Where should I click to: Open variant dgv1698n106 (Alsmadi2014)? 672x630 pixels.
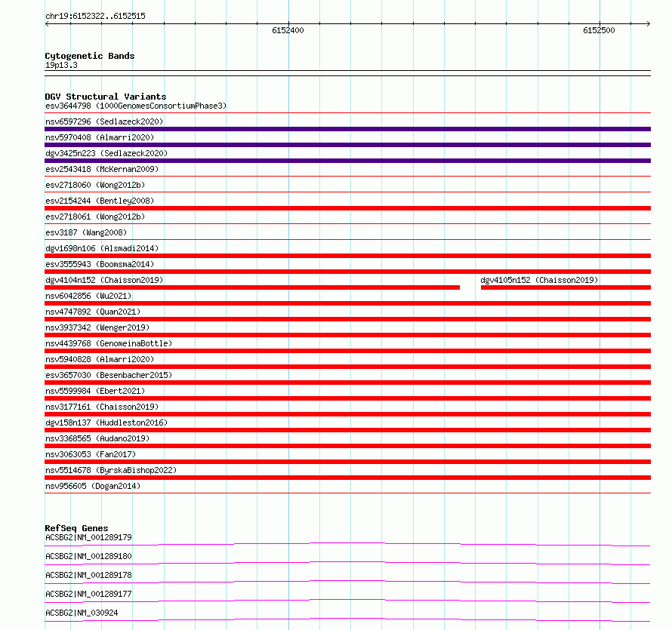102,248
